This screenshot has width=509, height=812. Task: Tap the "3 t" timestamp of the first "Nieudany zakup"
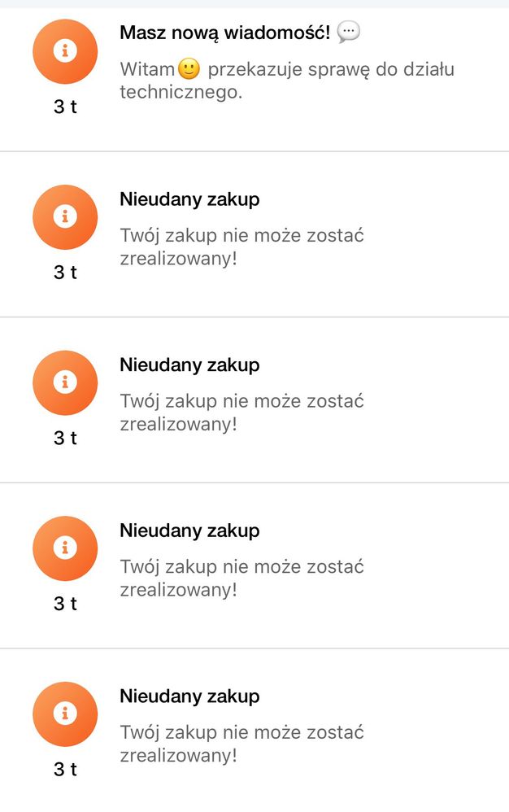pos(65,273)
